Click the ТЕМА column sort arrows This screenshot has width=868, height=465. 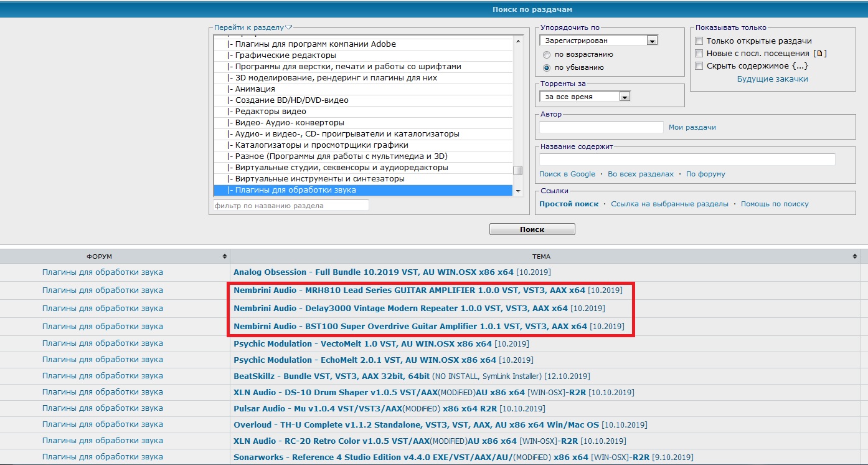click(x=855, y=257)
